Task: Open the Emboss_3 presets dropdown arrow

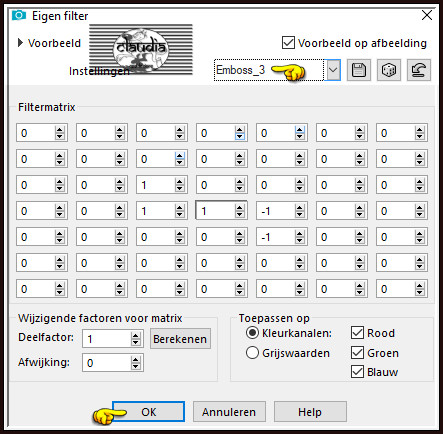Action: pos(333,70)
